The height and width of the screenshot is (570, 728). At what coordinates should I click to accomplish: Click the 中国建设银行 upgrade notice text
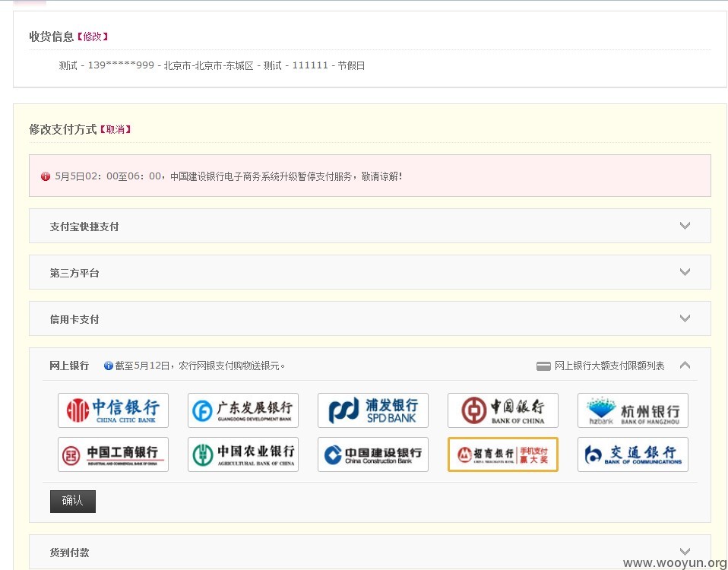tap(229, 176)
